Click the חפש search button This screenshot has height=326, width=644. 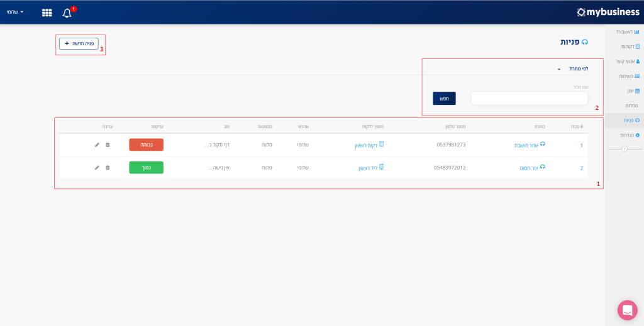pos(444,99)
